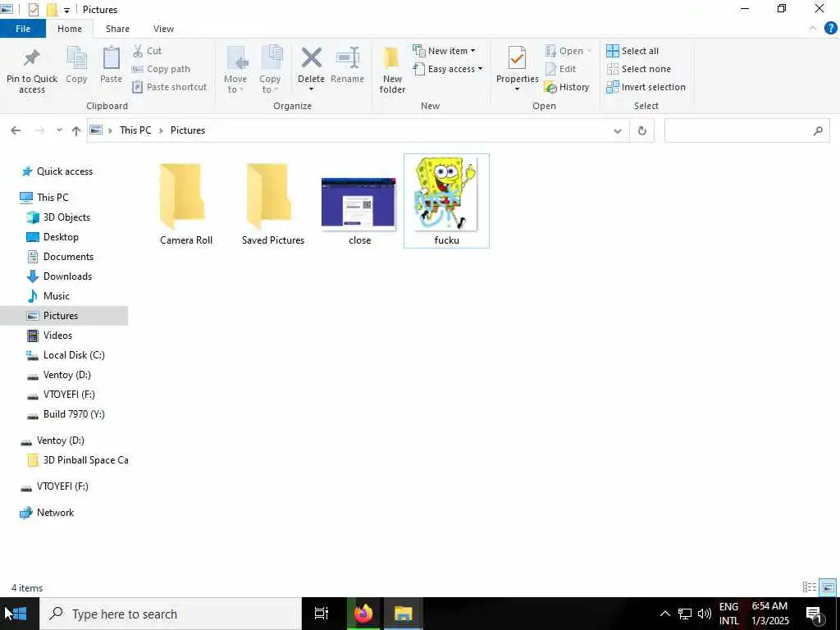Open Videos in sidebar
The width and height of the screenshot is (840, 630).
(50, 336)
